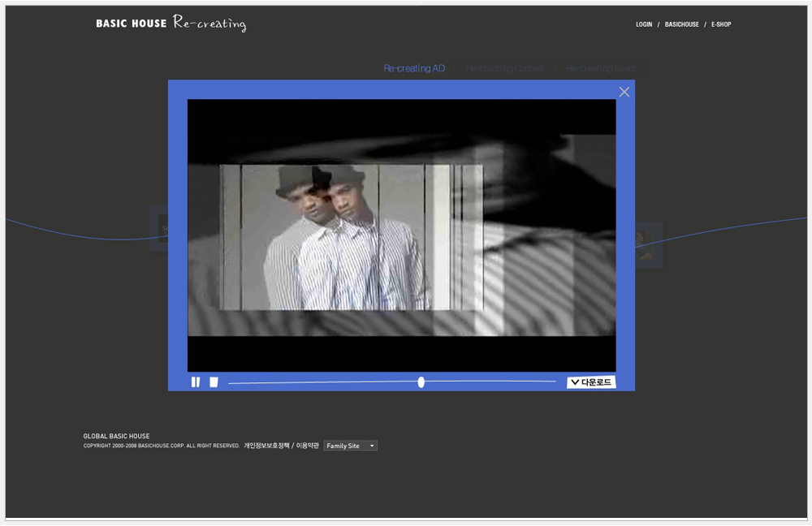The image size is (812, 526).
Task: Open the Family Site dropdown
Action: [351, 446]
